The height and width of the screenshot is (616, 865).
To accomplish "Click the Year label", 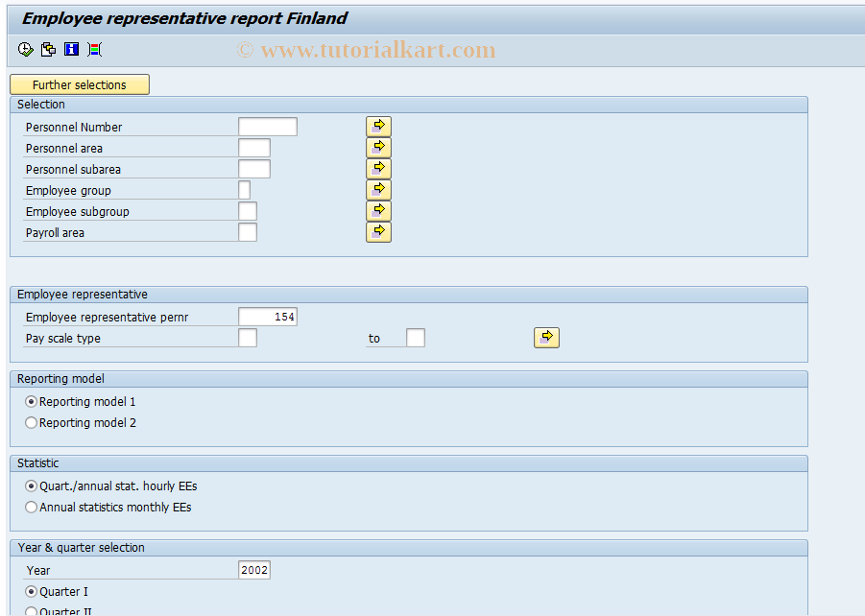I will pyautogui.click(x=38, y=571).
